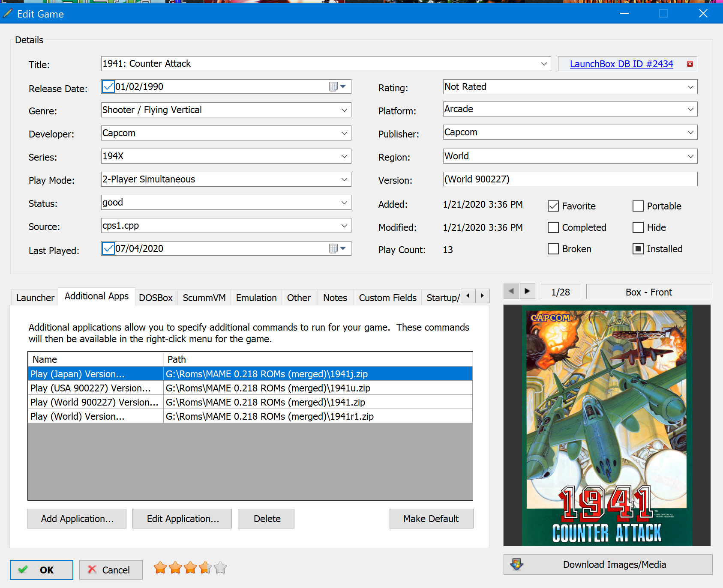
Task: Select Play (World) Version row
Action: click(250, 416)
